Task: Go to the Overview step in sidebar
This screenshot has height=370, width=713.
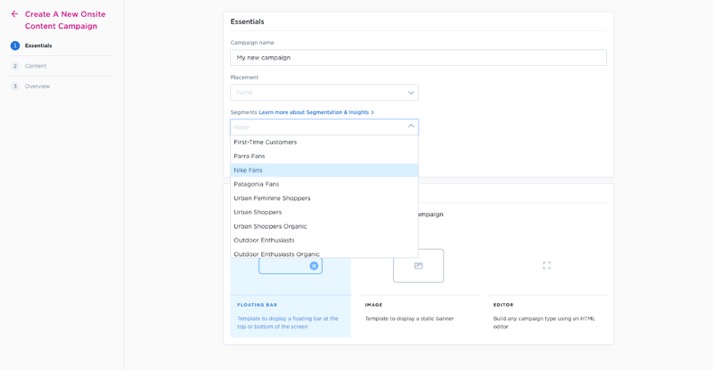Action: [x=37, y=86]
